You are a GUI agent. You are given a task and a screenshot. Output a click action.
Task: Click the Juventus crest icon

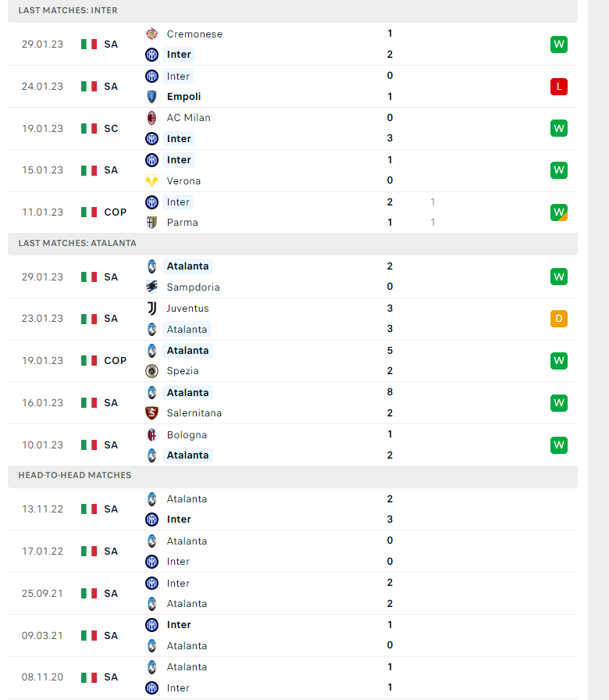click(151, 308)
